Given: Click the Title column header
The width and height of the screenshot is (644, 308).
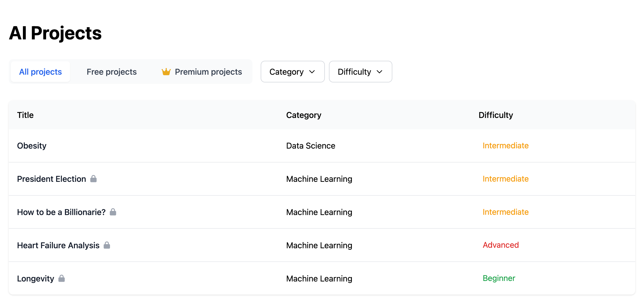Looking at the screenshot, I should (x=25, y=115).
